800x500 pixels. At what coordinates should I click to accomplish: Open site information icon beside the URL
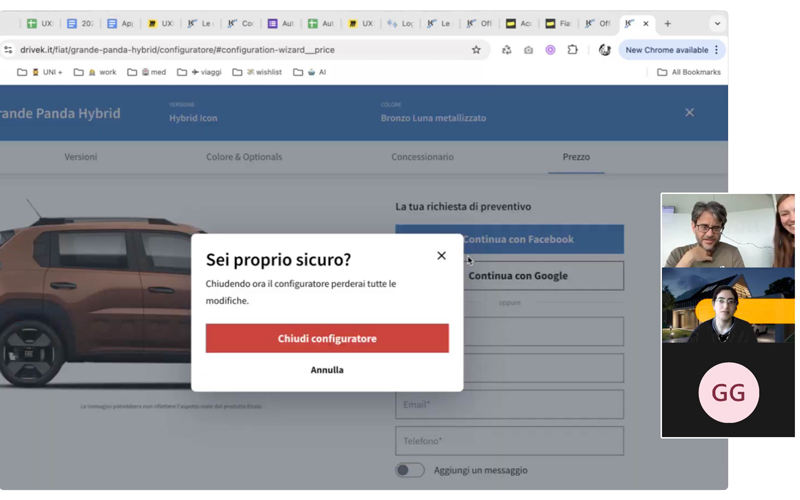tap(8, 50)
